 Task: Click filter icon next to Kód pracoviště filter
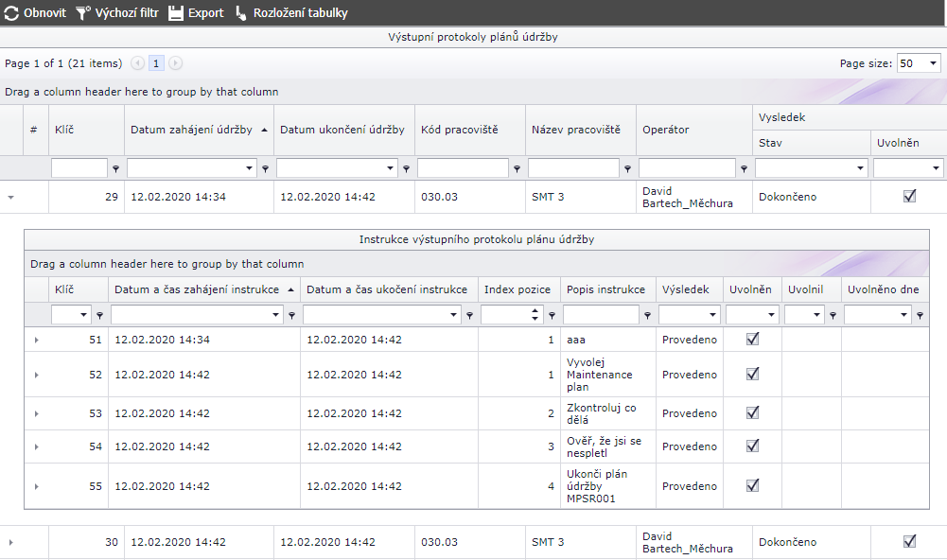[x=517, y=169]
